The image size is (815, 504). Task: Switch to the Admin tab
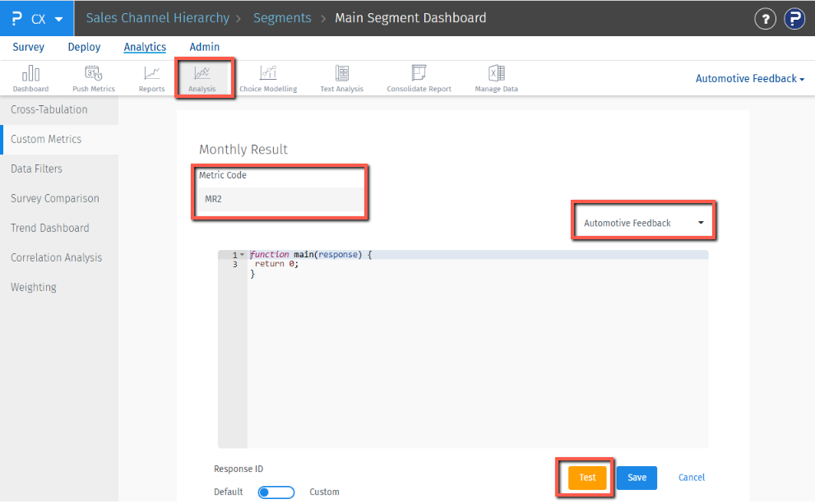pos(204,47)
